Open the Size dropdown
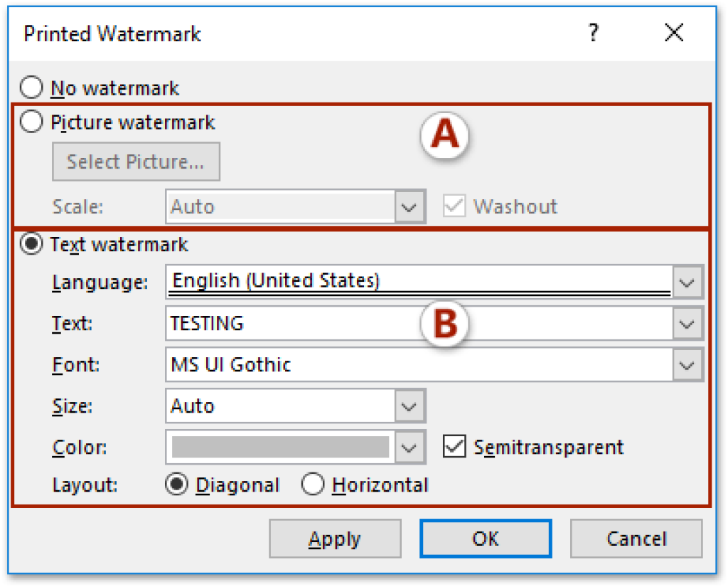Image resolution: width=728 pixels, height=587 pixels. point(408,406)
